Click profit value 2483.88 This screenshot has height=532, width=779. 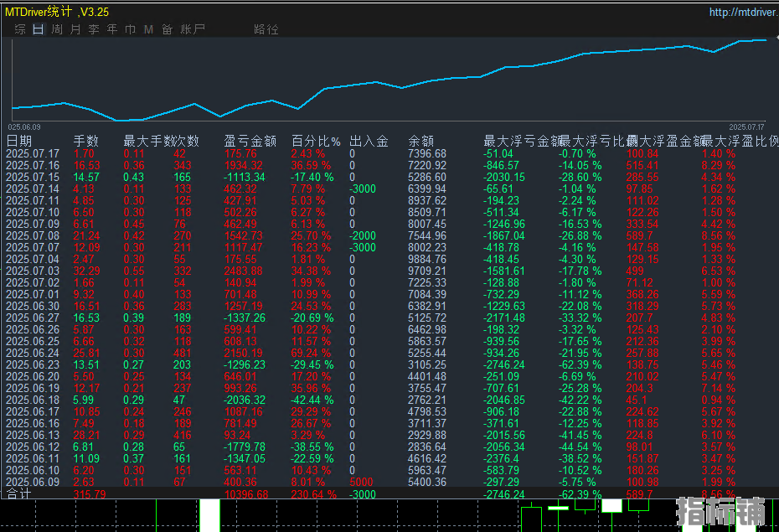coord(244,271)
